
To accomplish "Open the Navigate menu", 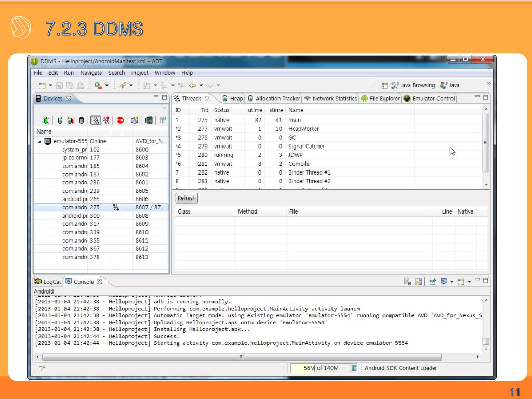I will tap(91, 73).
